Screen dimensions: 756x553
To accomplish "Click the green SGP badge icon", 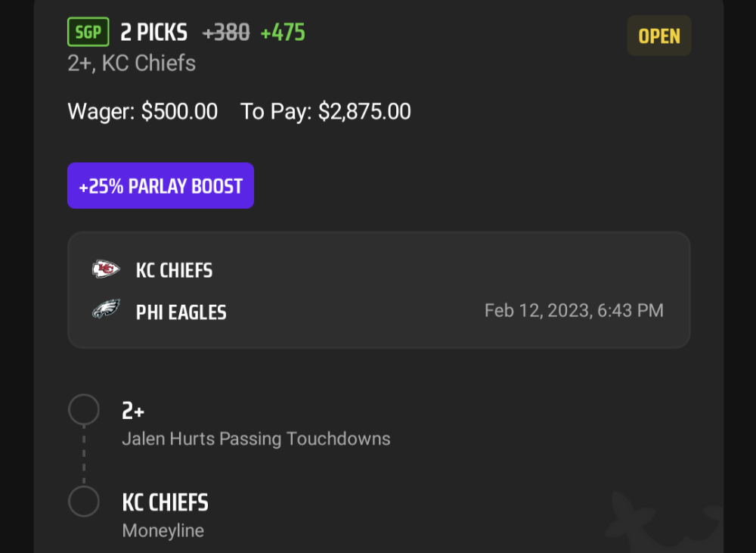I will (x=88, y=32).
